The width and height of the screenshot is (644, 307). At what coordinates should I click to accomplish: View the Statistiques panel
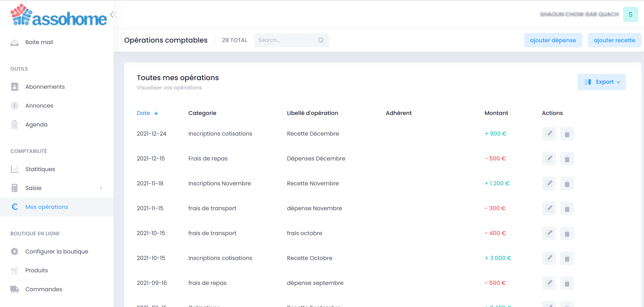[40, 169]
